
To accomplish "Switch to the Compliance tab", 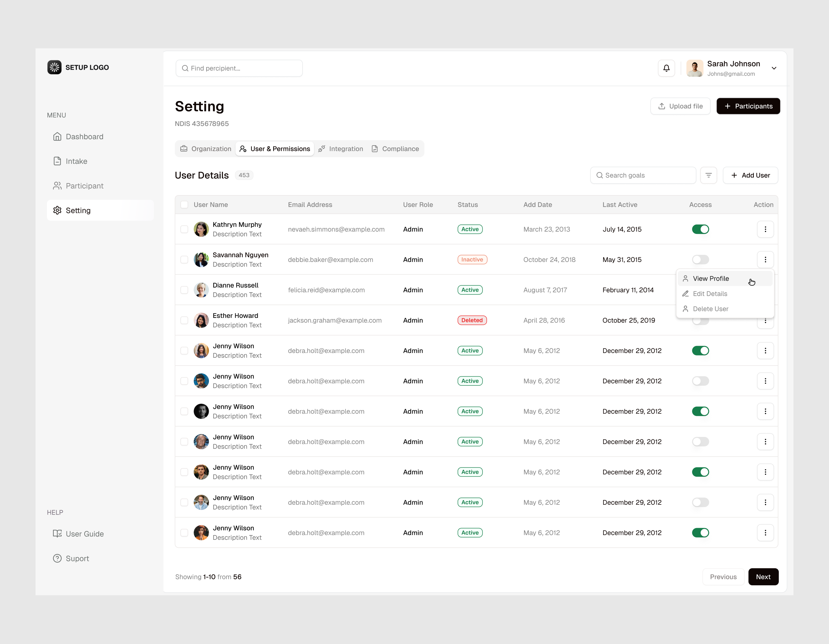I will pyautogui.click(x=396, y=149).
